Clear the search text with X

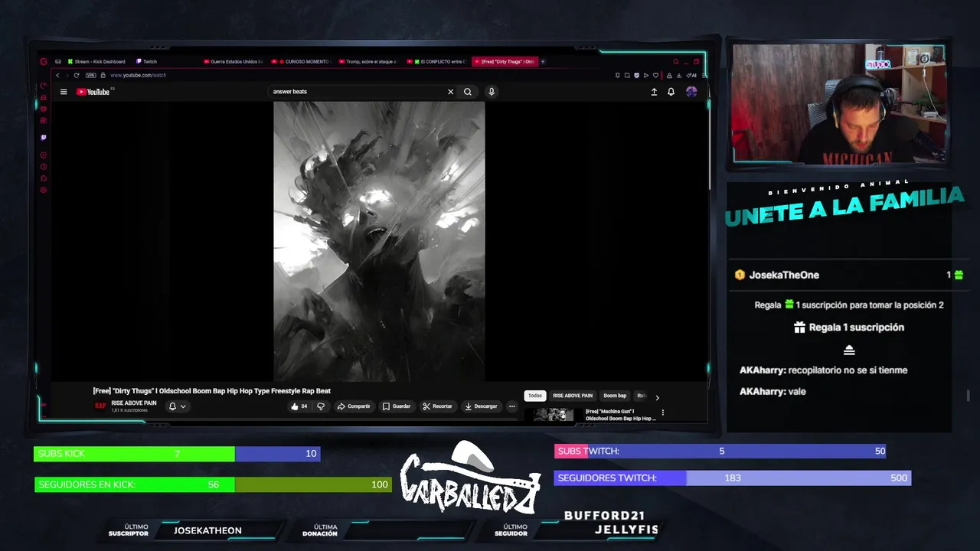click(450, 92)
